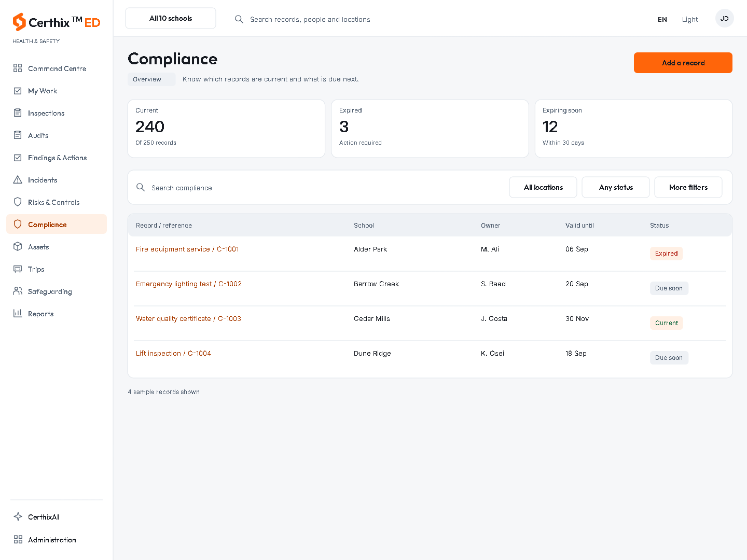Click the compliance search magnifier icon
Screen dimensions: 747x560
(141, 187)
